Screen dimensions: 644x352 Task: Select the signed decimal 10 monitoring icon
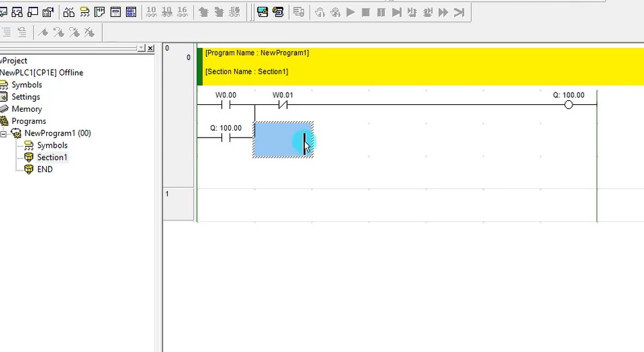point(167,12)
